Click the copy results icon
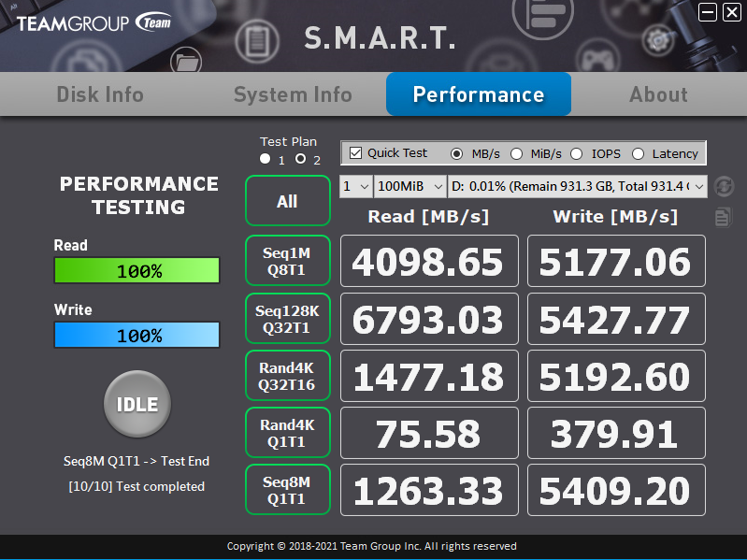The image size is (747, 560). click(x=722, y=217)
